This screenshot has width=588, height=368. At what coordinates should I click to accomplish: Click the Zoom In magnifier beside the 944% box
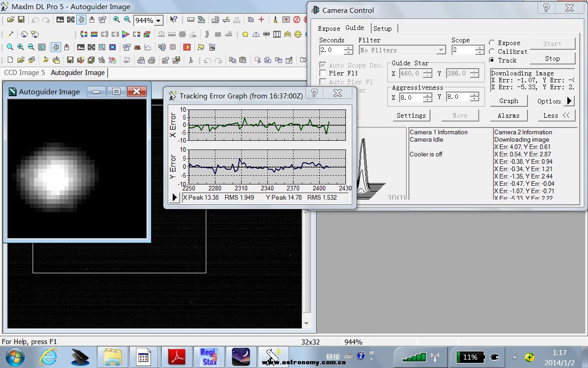(117, 20)
